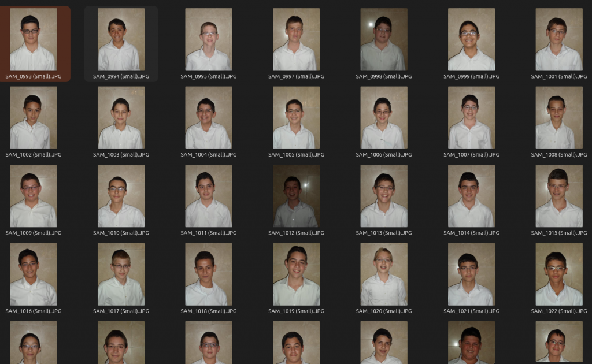Click the file name SAM_0994 (Small).JPG

[121, 77]
